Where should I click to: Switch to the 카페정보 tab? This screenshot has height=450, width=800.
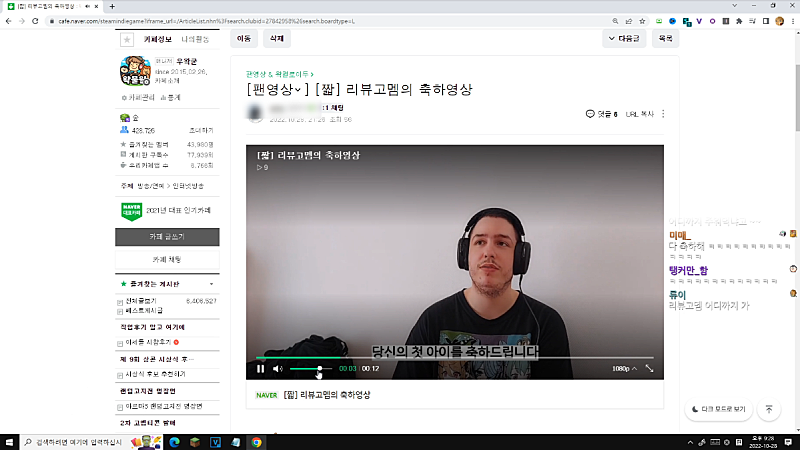[158, 39]
